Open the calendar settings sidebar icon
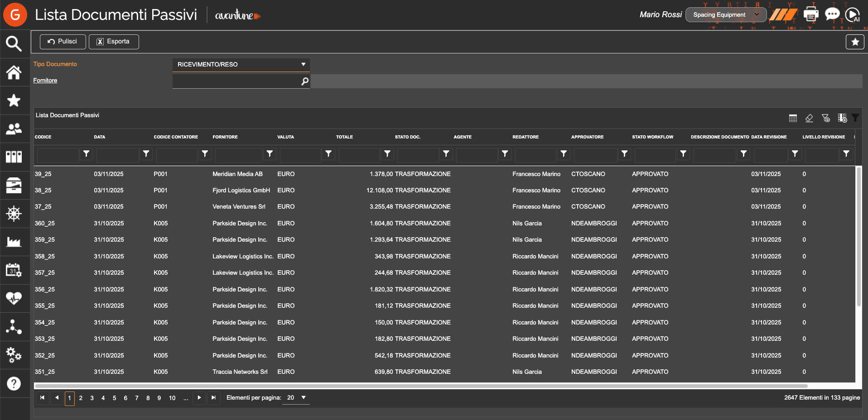868x420 pixels. (x=14, y=270)
